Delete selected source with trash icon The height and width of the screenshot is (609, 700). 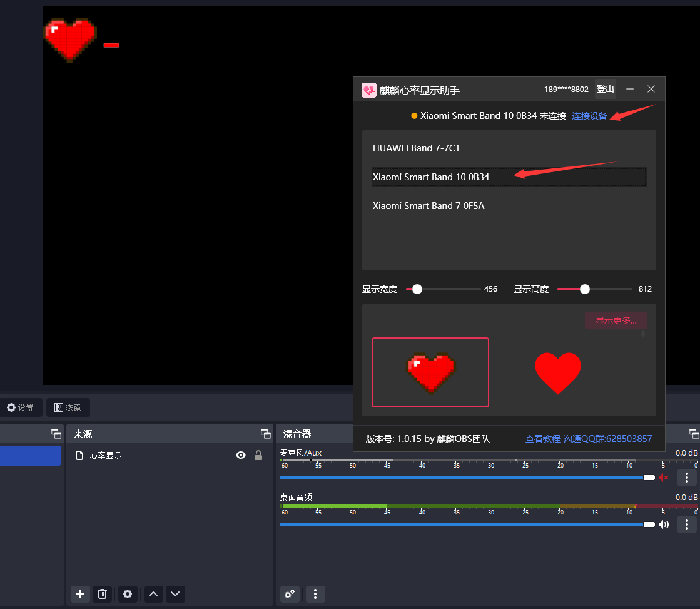point(102,594)
